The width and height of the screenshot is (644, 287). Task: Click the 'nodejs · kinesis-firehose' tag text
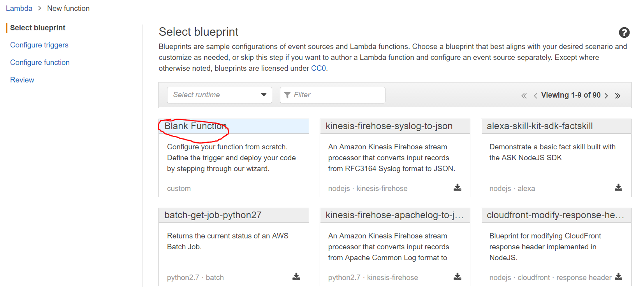[368, 189]
